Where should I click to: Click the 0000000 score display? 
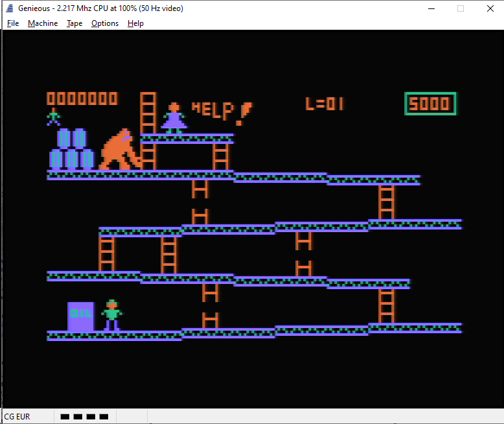tap(82, 99)
